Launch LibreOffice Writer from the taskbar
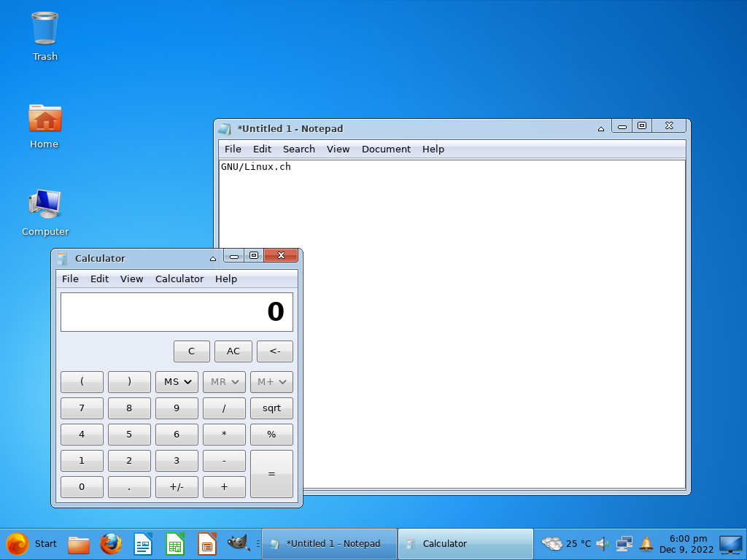This screenshot has width=747, height=560. click(143, 544)
